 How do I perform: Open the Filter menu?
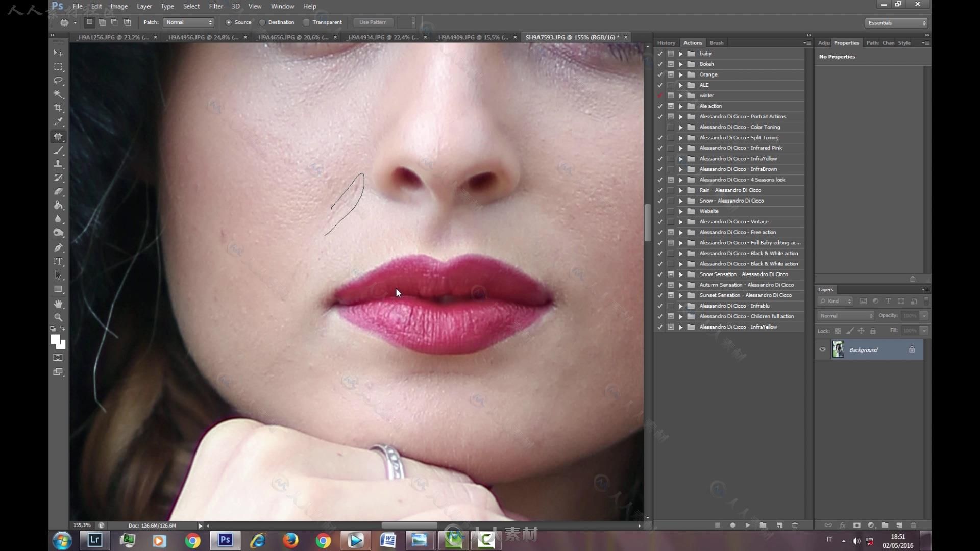coord(216,6)
